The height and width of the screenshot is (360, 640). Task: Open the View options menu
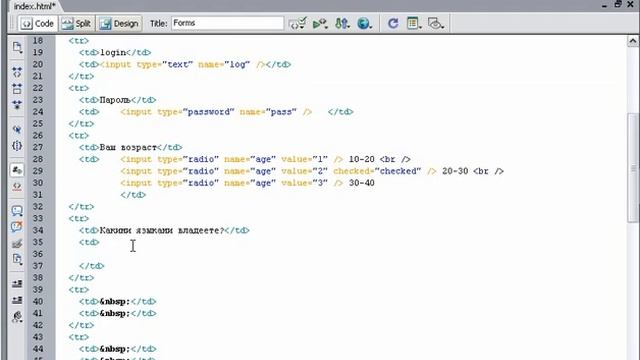click(414, 23)
